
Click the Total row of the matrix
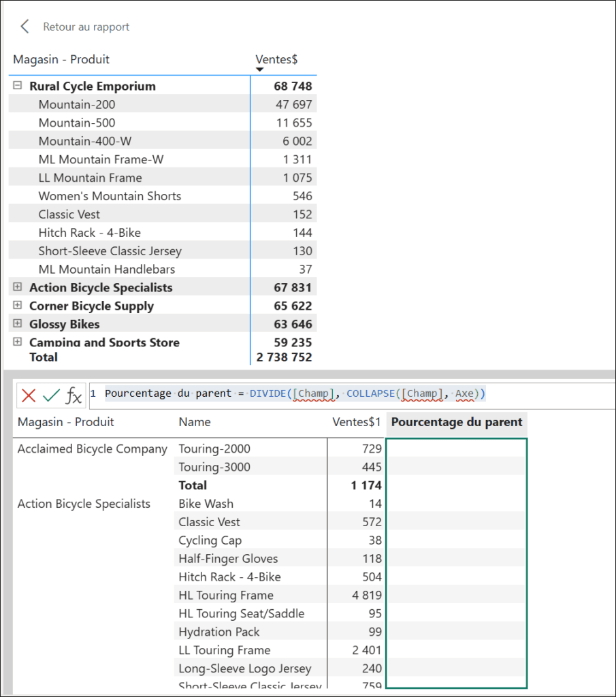click(44, 357)
